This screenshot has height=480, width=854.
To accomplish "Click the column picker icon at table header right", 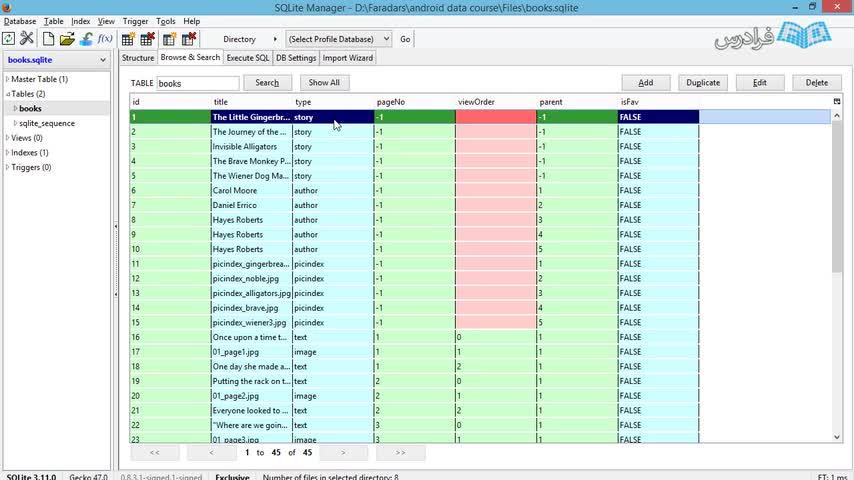I will click(x=837, y=101).
